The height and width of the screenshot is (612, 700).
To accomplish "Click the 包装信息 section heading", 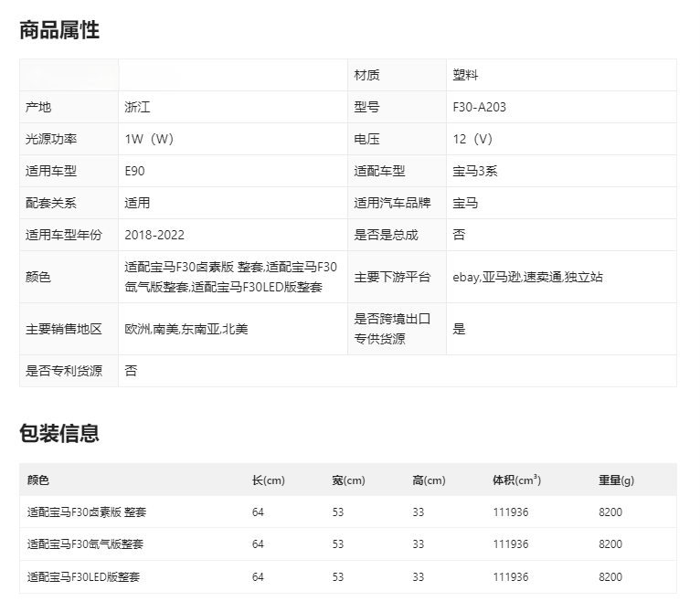I will click(59, 433).
